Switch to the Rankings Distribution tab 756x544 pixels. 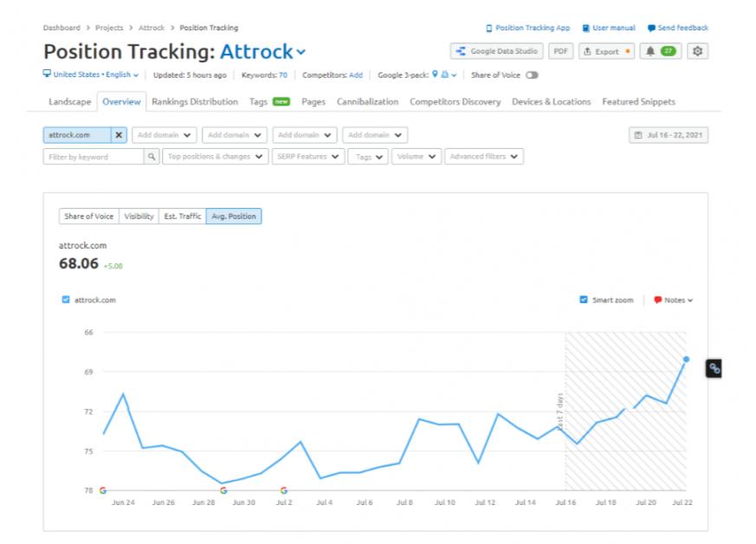194,102
